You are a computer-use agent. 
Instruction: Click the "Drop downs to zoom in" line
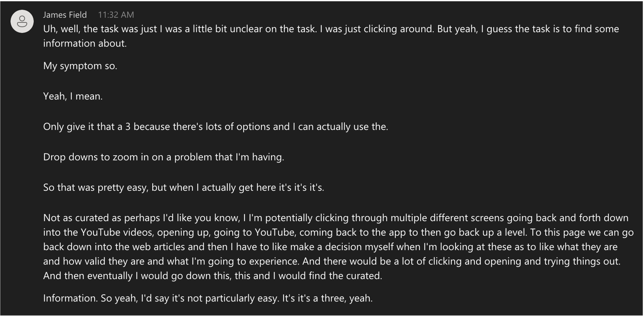pos(163,157)
